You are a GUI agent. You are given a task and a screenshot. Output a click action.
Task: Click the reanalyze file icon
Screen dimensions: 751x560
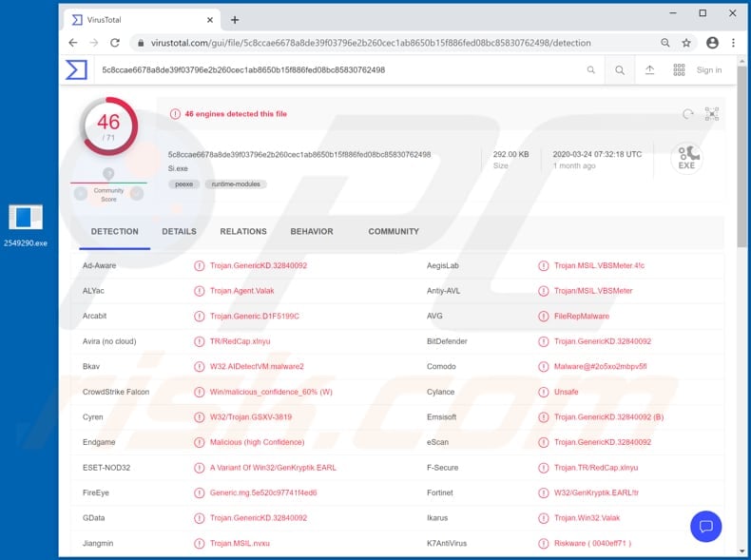pyautogui.click(x=687, y=114)
